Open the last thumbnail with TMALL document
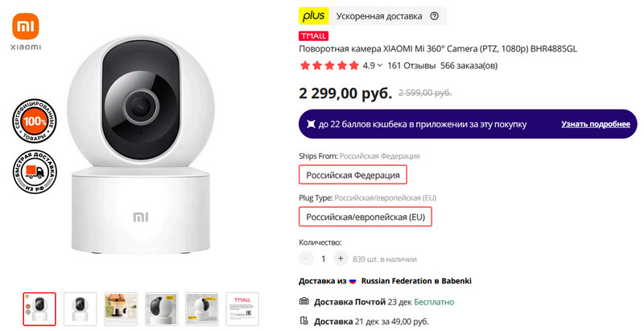The width and height of the screenshot is (644, 331). [242, 308]
